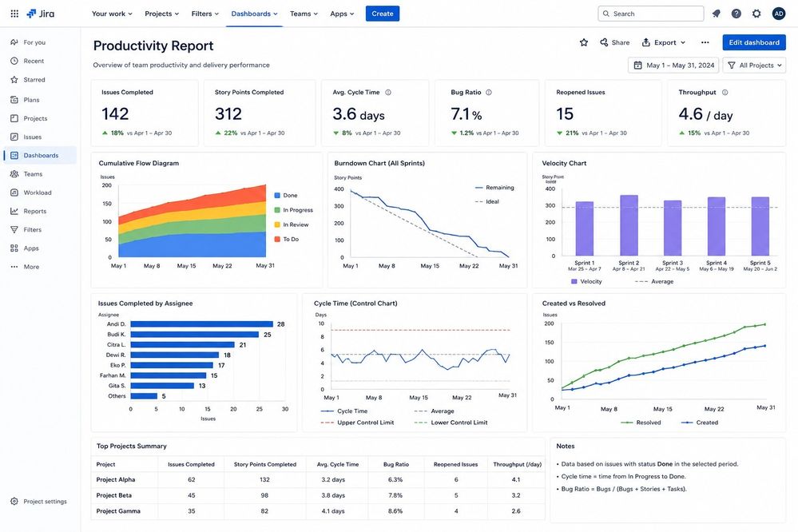
Task: Click the Avg. Cycle Time info icon
Action: (388, 93)
